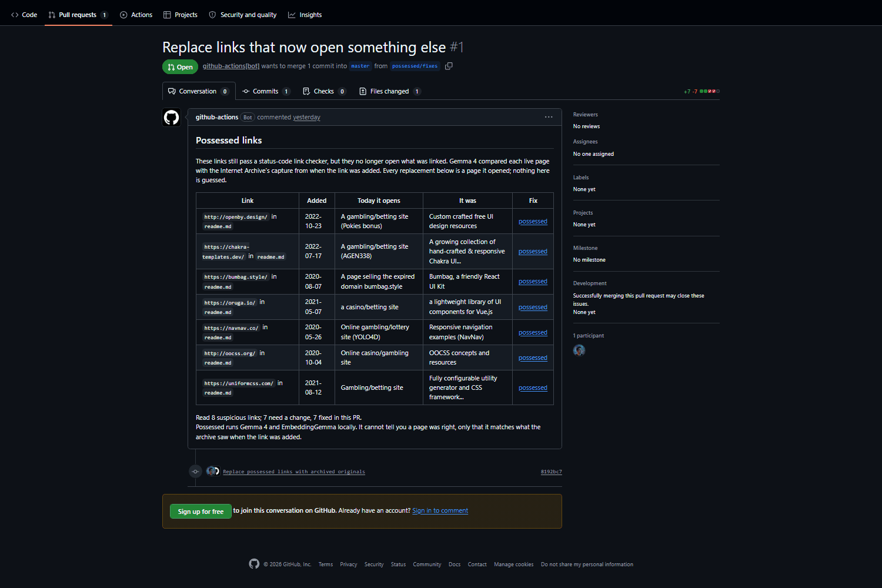
Task: Open Security and quality tab
Action: [x=243, y=15]
